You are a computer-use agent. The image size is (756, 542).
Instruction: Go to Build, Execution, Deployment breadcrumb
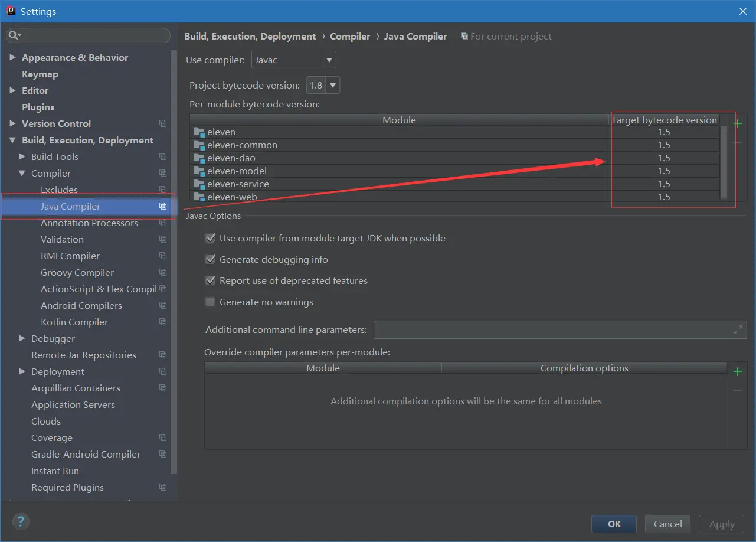click(250, 37)
